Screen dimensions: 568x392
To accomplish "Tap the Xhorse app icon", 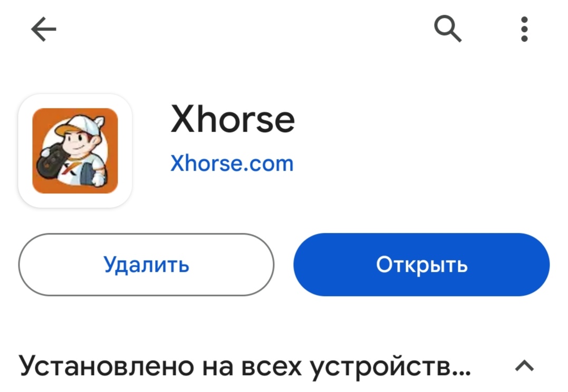I will point(75,151).
